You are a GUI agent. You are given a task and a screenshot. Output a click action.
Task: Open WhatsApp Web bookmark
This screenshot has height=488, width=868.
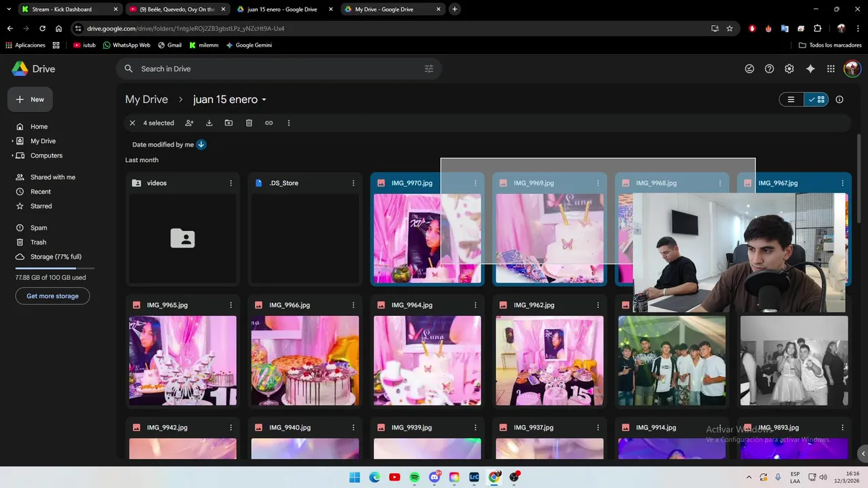(126, 45)
